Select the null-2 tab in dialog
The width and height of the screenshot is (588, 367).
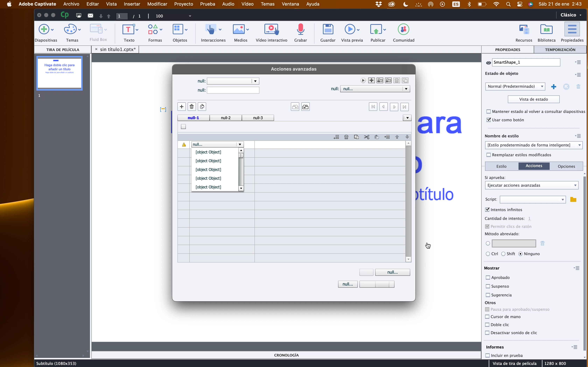226,118
